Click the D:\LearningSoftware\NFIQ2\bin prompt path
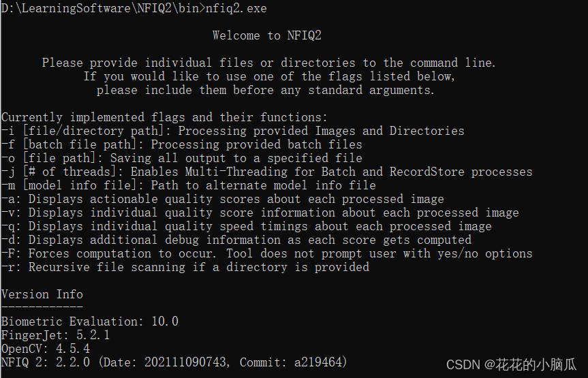Viewport: 588px width, 378px height. tap(100, 8)
